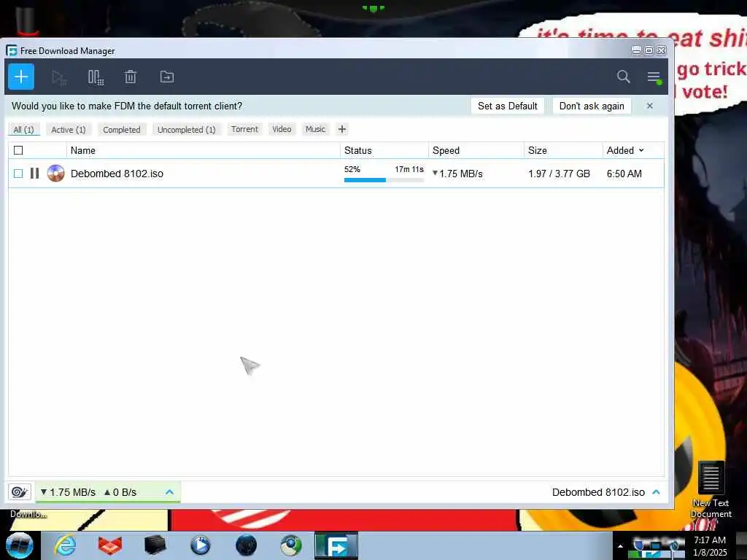Click the Pause all downloads toolbar icon

(96, 77)
